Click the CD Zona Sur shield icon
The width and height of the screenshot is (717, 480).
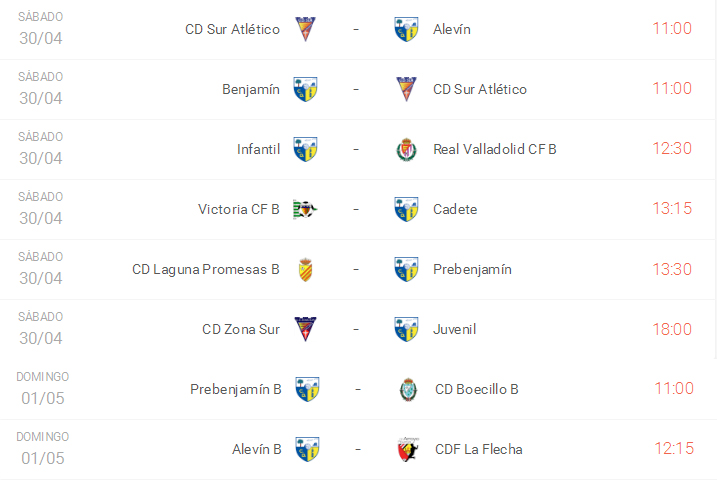click(x=306, y=329)
